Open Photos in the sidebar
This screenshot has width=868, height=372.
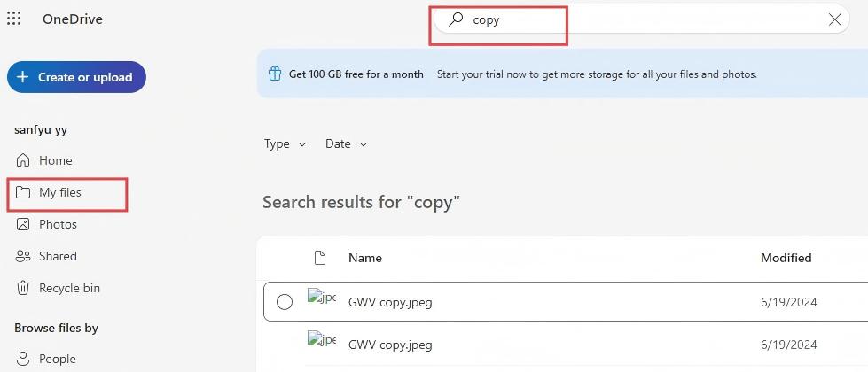click(x=58, y=224)
